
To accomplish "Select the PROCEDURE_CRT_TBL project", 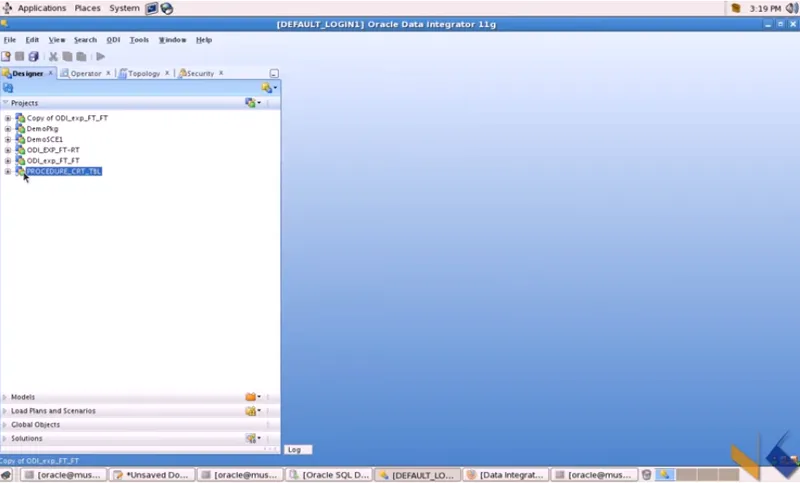I will pos(64,171).
